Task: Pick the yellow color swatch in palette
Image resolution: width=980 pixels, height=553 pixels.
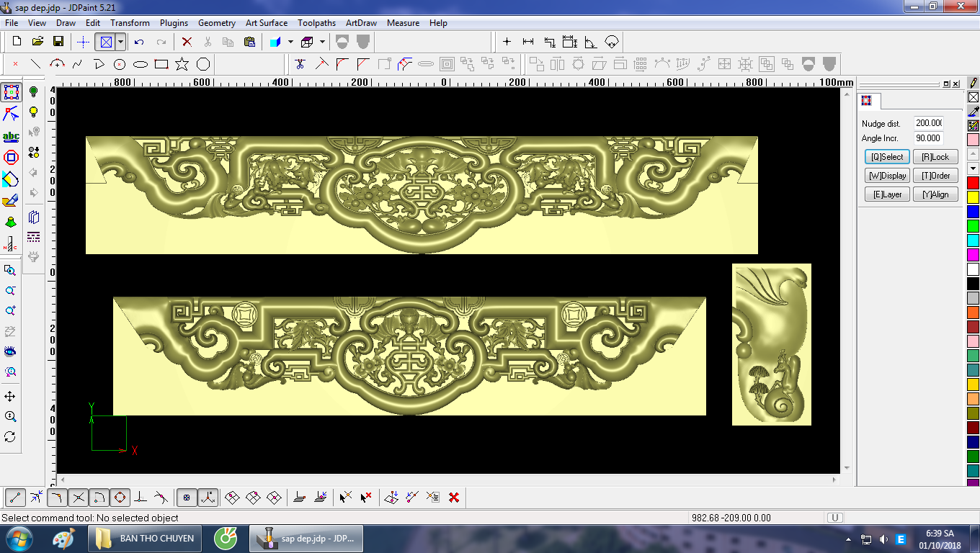Action: click(x=973, y=197)
